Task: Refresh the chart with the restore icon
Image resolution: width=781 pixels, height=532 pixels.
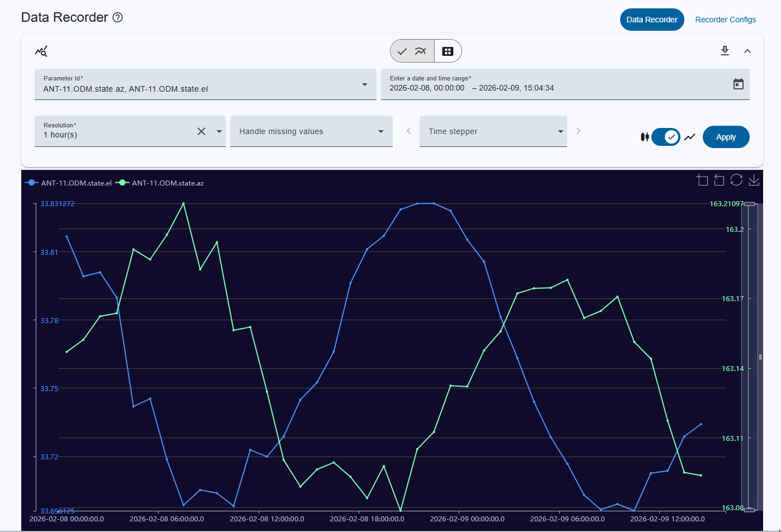Action: click(736, 179)
